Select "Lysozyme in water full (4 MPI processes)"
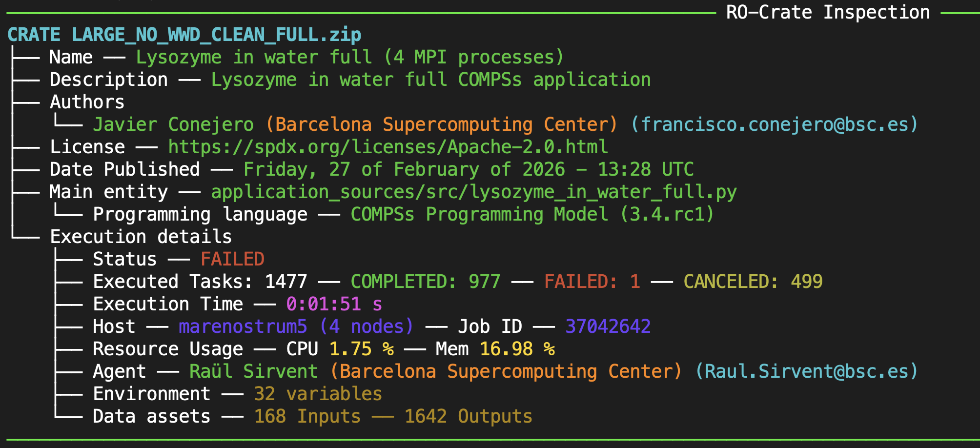Viewport: 980px width, 448px height. click(x=349, y=57)
